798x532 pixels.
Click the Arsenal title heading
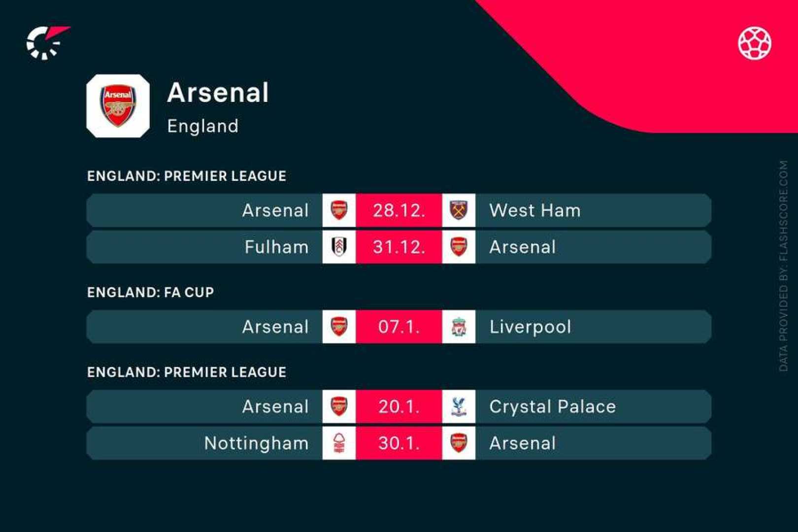(x=218, y=93)
